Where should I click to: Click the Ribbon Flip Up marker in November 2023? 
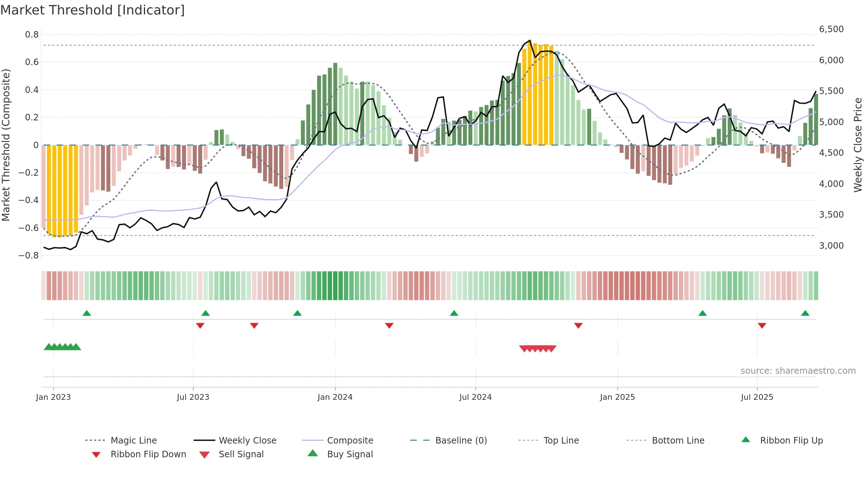click(x=297, y=313)
